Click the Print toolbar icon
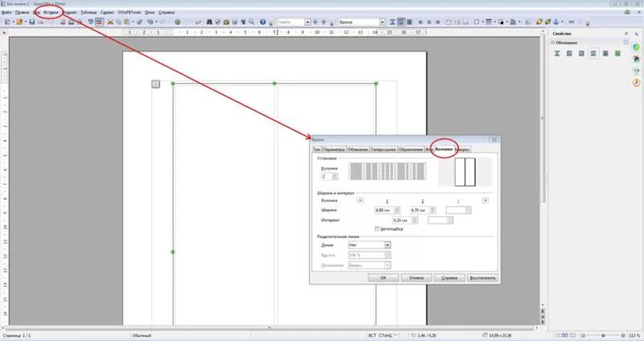The width and height of the screenshot is (644, 341). click(71, 23)
